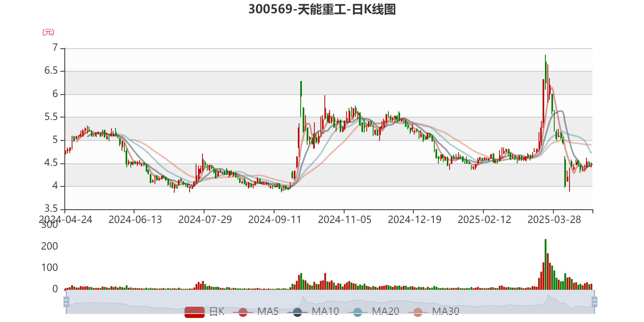This screenshot has width=644, height=322.
Task: Grab the left data zoom handle
Action: 66,302
